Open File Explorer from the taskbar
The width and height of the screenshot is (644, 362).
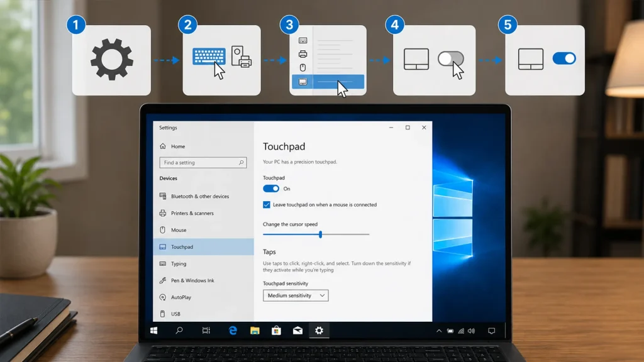coord(255,331)
